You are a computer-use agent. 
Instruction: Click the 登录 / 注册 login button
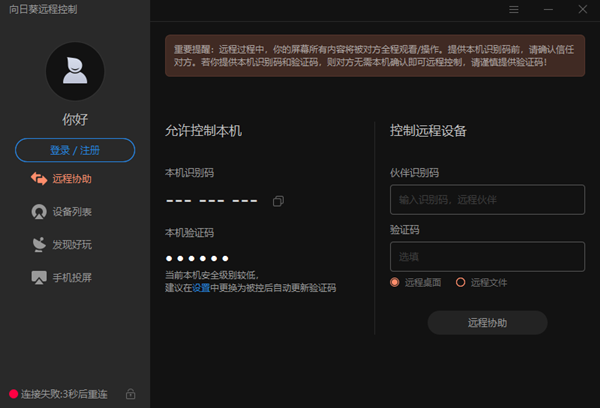point(75,150)
